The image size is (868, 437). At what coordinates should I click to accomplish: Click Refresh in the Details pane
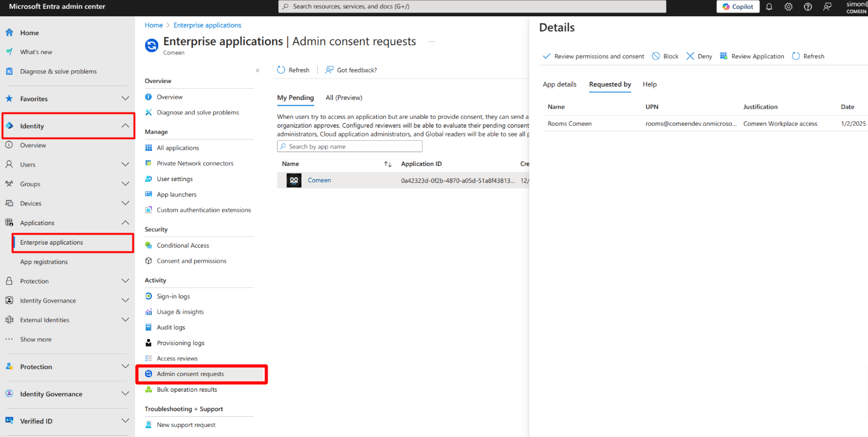pos(808,57)
